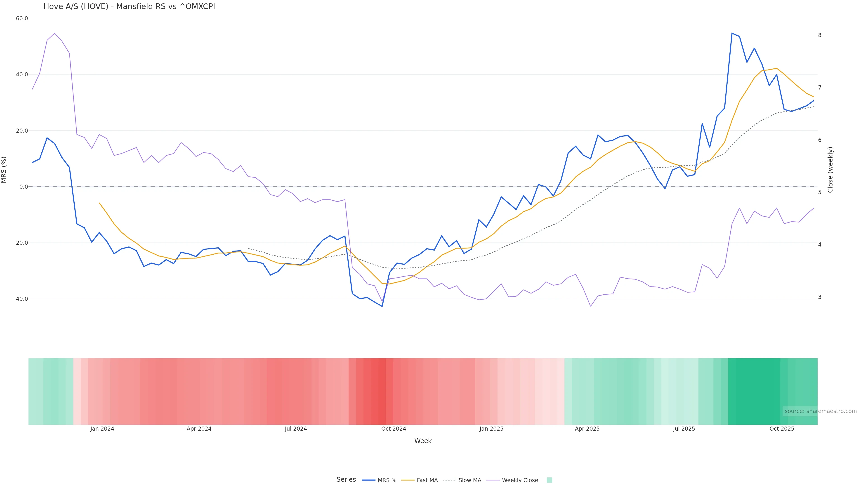Image resolution: width=868 pixels, height=488 pixels.
Task: Click the Series legend title
Action: click(346, 480)
